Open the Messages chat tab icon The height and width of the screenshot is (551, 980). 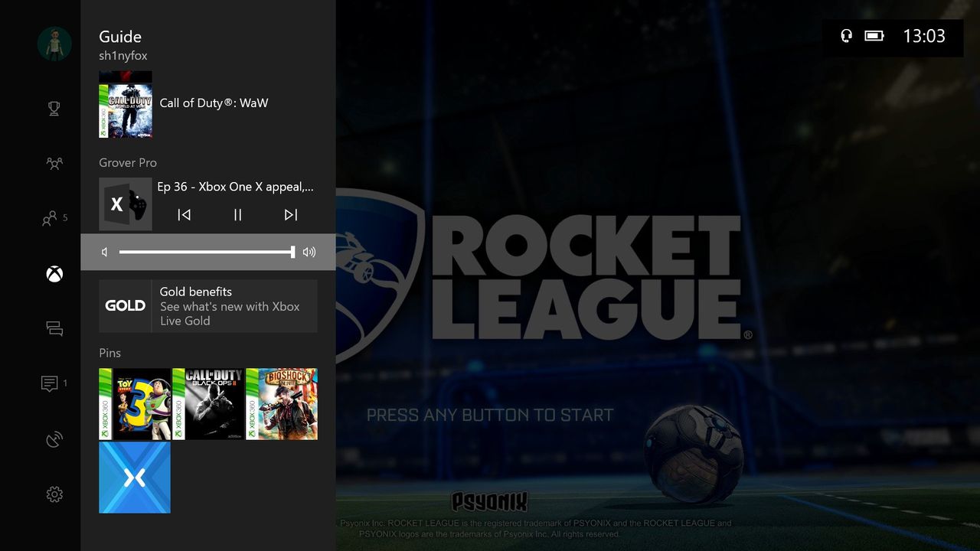click(54, 329)
